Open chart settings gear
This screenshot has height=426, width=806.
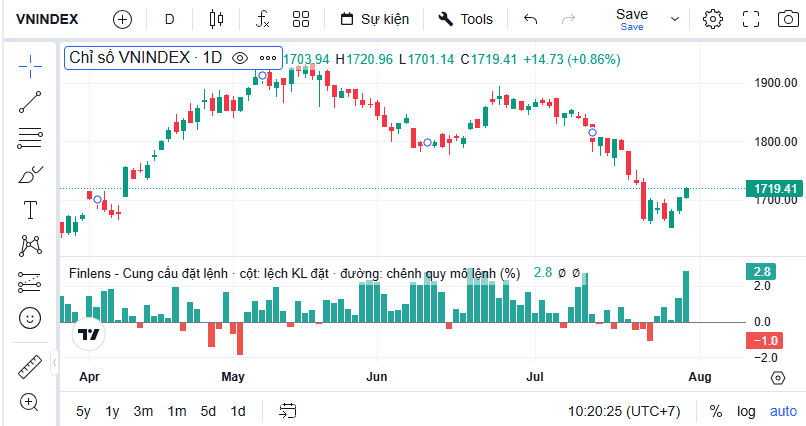click(x=712, y=20)
